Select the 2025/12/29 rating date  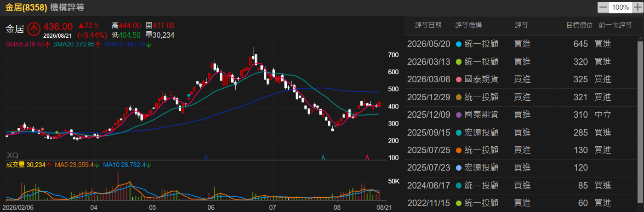pyautogui.click(x=428, y=97)
